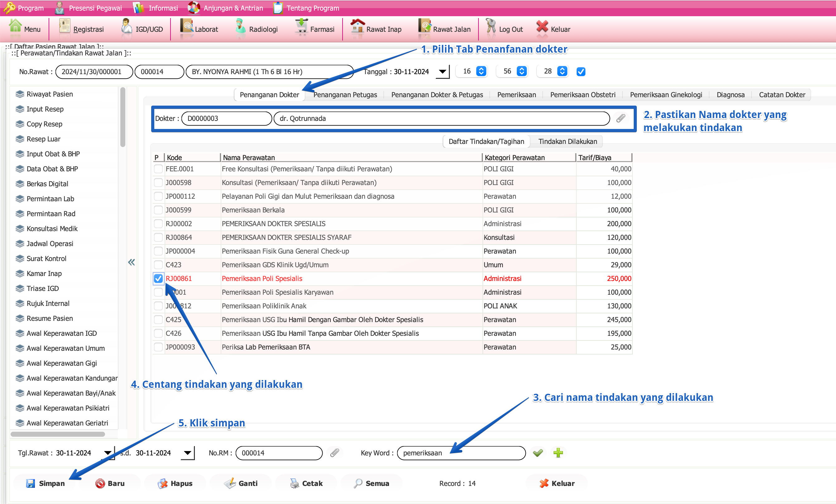This screenshot has width=836, height=504.
Task: Switch to Tindakan Dilakukan tab
Action: click(568, 141)
